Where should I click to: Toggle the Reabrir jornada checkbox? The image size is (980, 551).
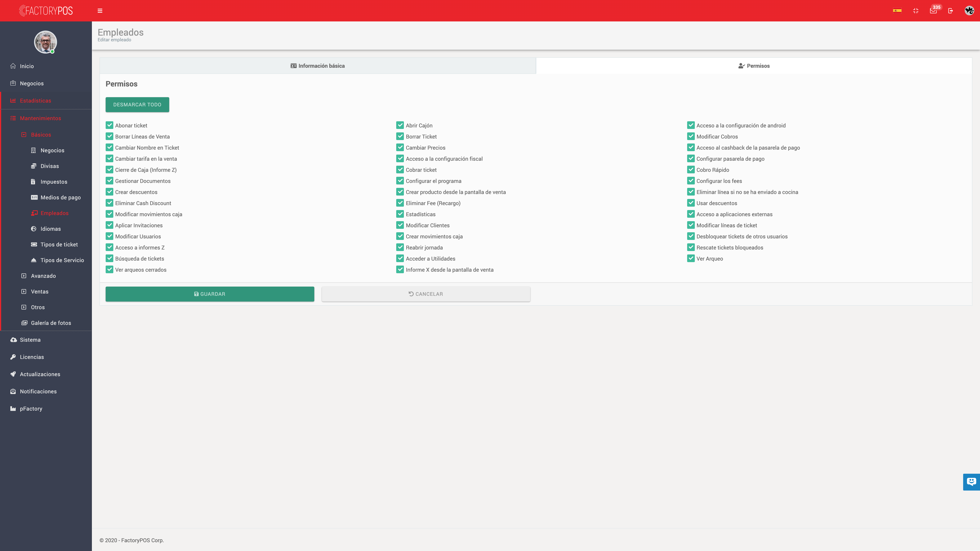click(x=400, y=247)
